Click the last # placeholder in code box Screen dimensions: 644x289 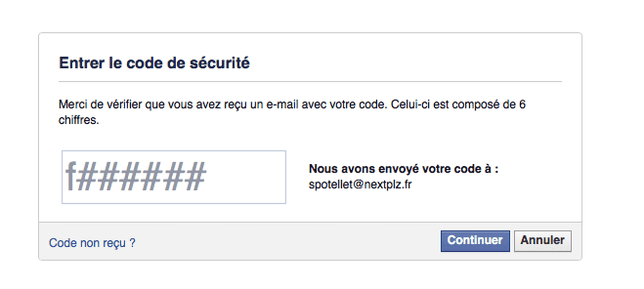[196, 177]
